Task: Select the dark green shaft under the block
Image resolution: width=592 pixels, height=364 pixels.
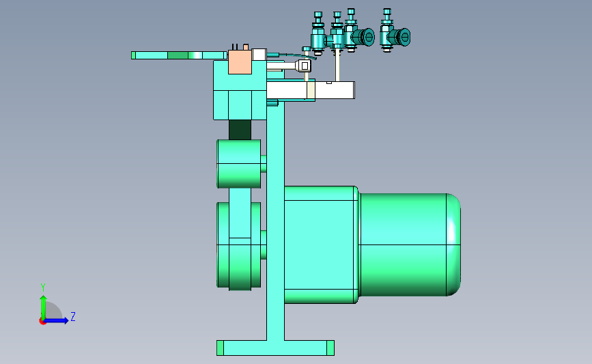Action: (240, 130)
